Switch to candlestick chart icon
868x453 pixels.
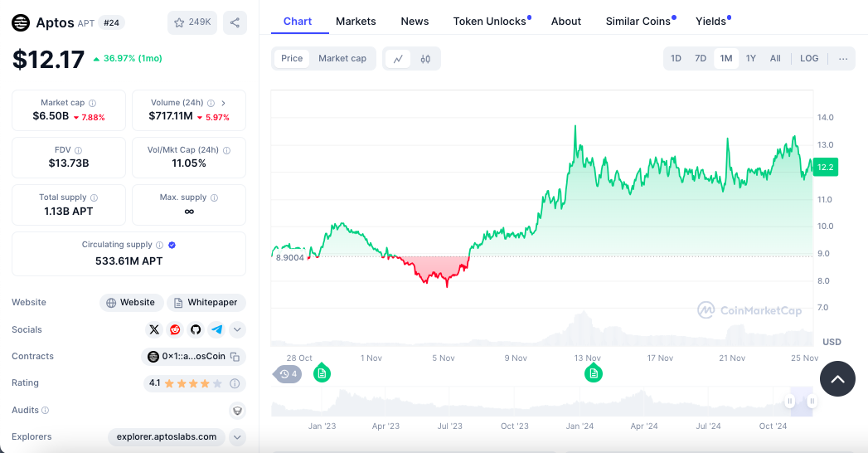(x=425, y=59)
